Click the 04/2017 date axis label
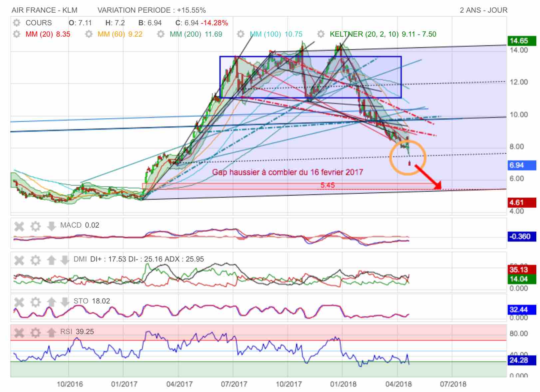540x392 pixels. 179,384
